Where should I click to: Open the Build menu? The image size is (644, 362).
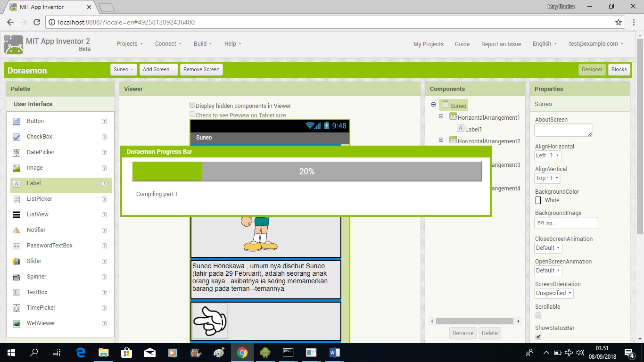tap(202, 43)
